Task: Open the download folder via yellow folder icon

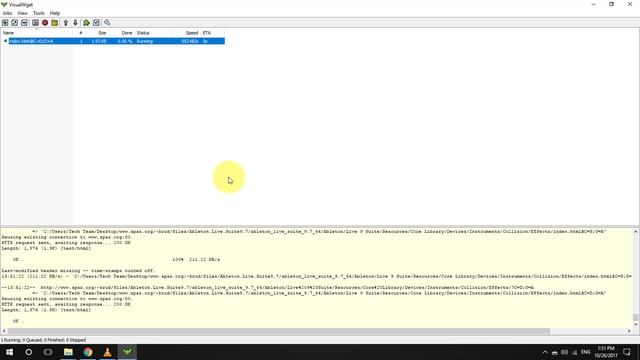Action: [x=54, y=22]
